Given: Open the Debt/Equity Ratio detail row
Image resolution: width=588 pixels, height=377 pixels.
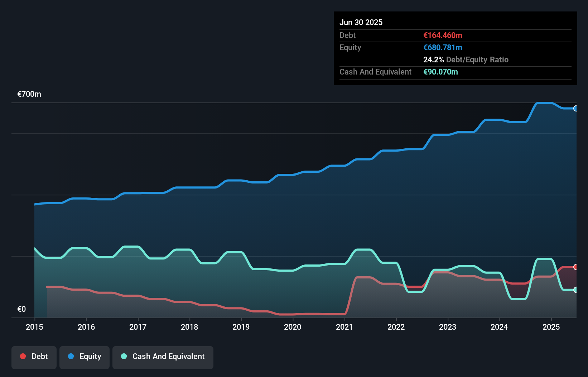Looking at the screenshot, I should tap(466, 59).
